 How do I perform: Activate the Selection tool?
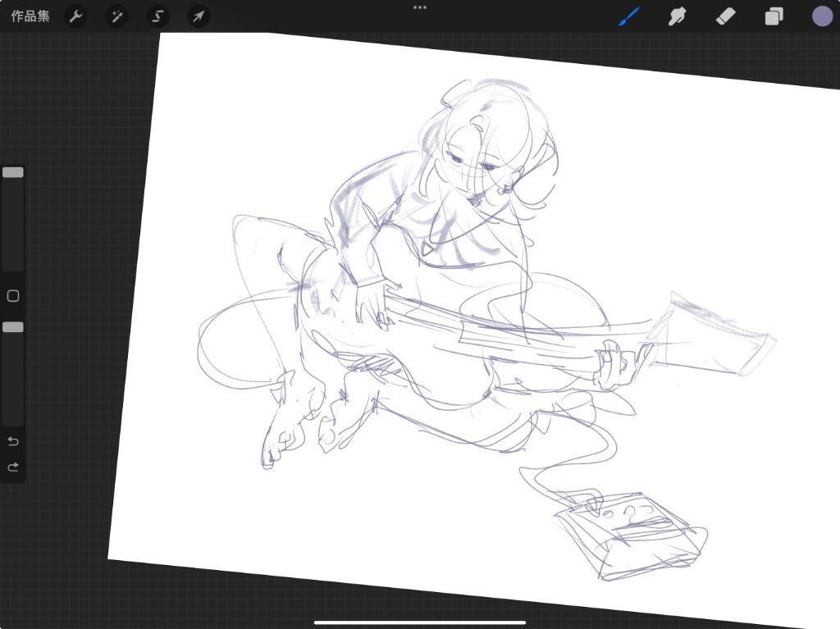point(157,16)
